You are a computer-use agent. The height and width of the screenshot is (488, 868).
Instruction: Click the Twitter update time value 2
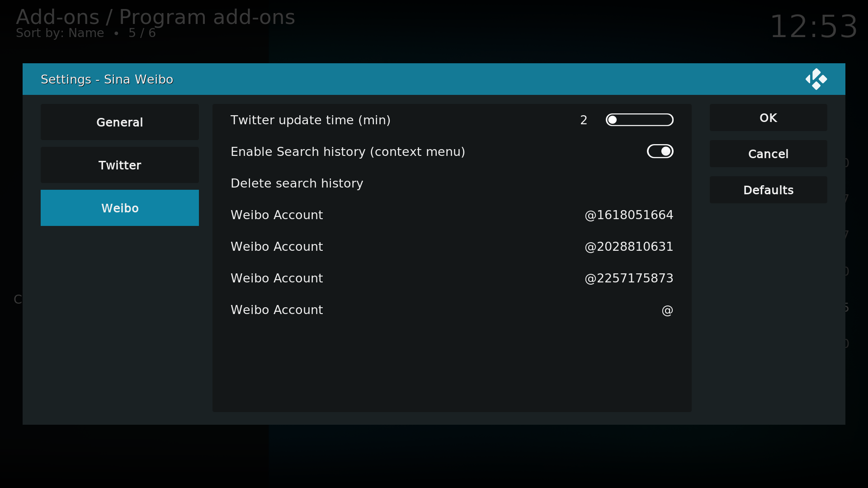pyautogui.click(x=584, y=120)
